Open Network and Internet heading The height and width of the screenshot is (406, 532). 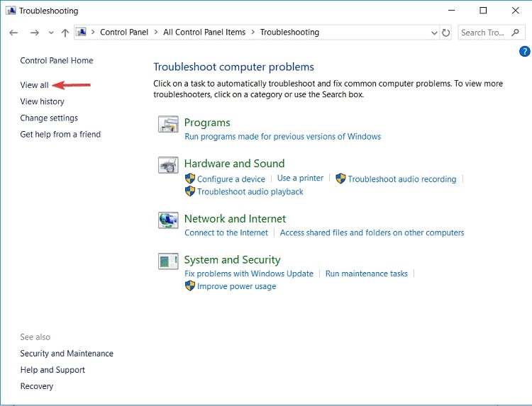[x=235, y=219]
